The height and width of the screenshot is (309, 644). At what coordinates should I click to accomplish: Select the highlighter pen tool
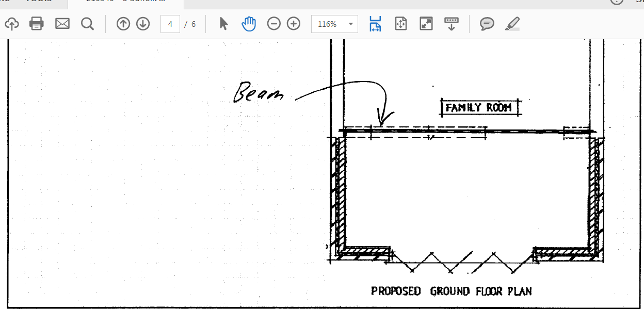click(512, 24)
